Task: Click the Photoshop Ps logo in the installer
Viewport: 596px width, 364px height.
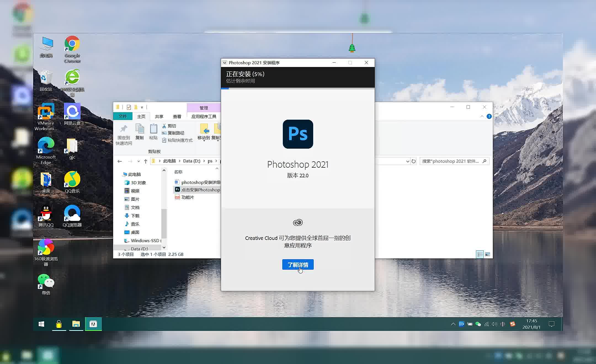Action: pyautogui.click(x=298, y=134)
